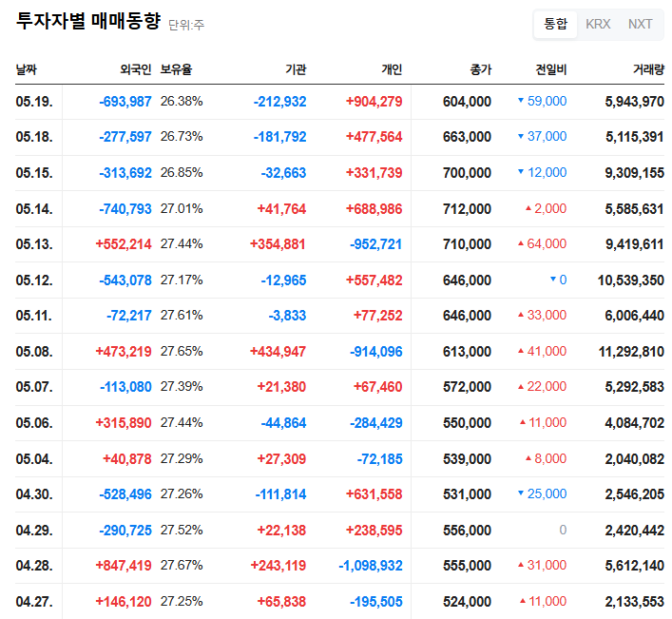Select date cell 05.14.
This screenshot has height=619, width=672.
click(34, 209)
